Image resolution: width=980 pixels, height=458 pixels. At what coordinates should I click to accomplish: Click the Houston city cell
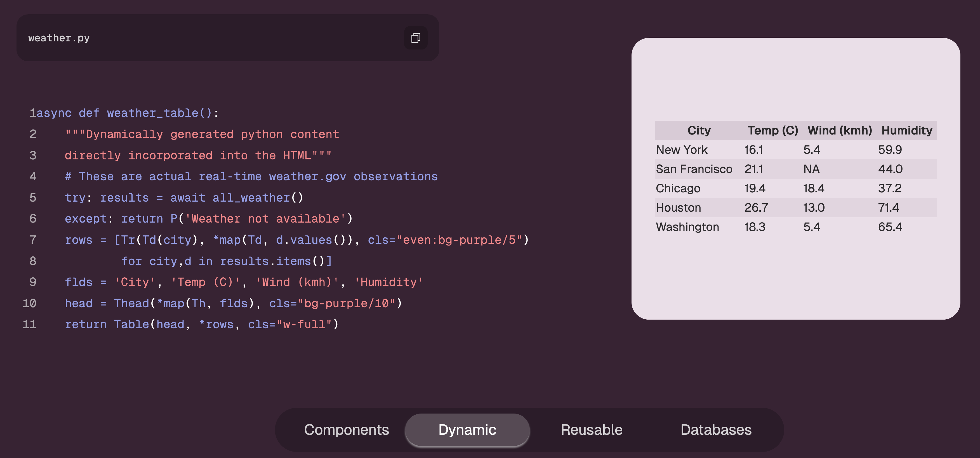pyautogui.click(x=678, y=208)
